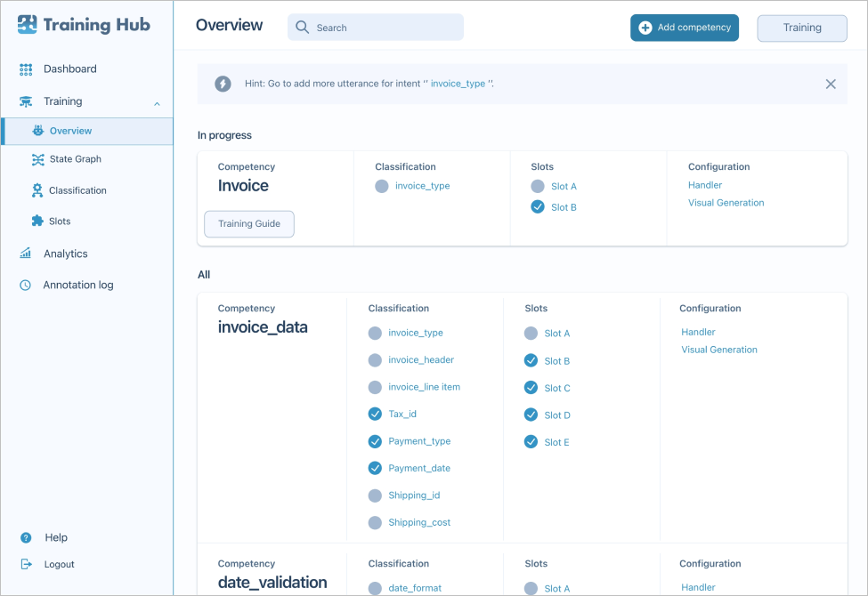Click the invoice_type link in the hint
This screenshot has width=868, height=596.
pyautogui.click(x=458, y=84)
